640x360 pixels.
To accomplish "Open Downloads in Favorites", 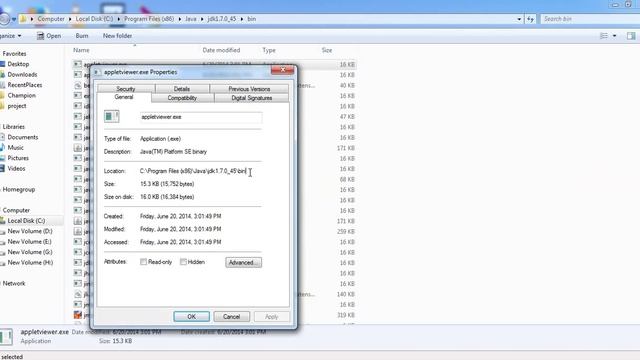I will point(22,75).
